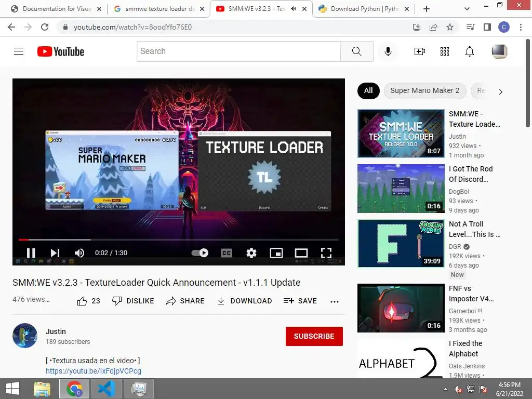Screen dimensions: 532x399
Task: Go back in browser
Action: tap(11, 27)
